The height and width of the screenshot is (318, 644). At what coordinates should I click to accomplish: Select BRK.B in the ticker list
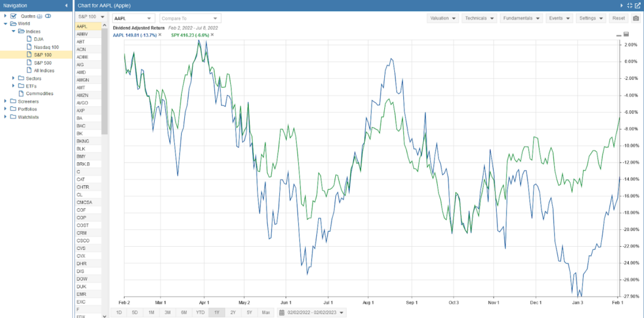(88, 164)
